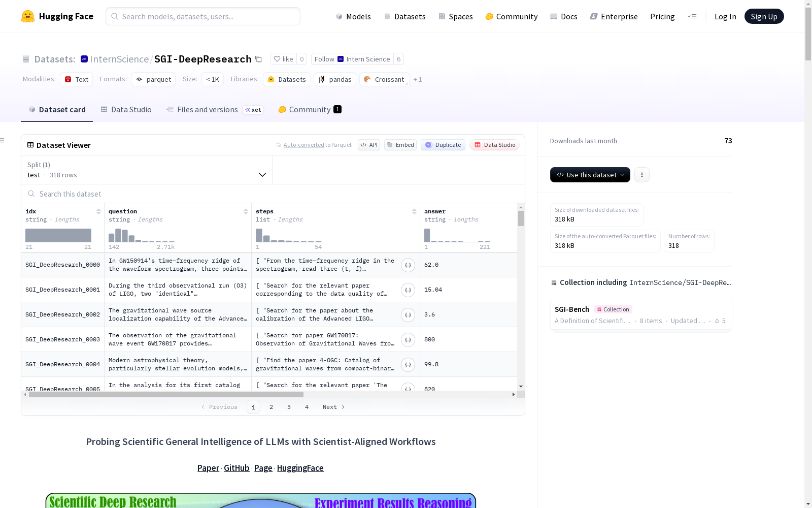Expand JSON for row SGI_DeepResearch_0002 steps
Screen dimensions: 812x508
tap(408, 315)
